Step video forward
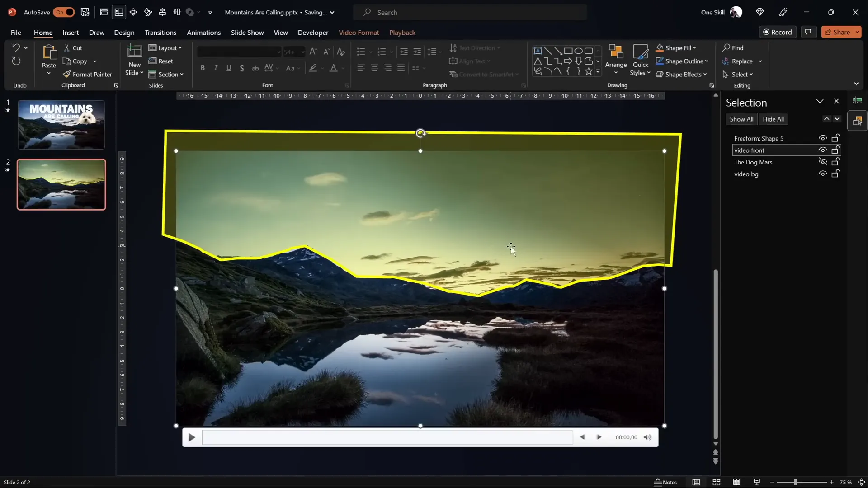 point(599,437)
